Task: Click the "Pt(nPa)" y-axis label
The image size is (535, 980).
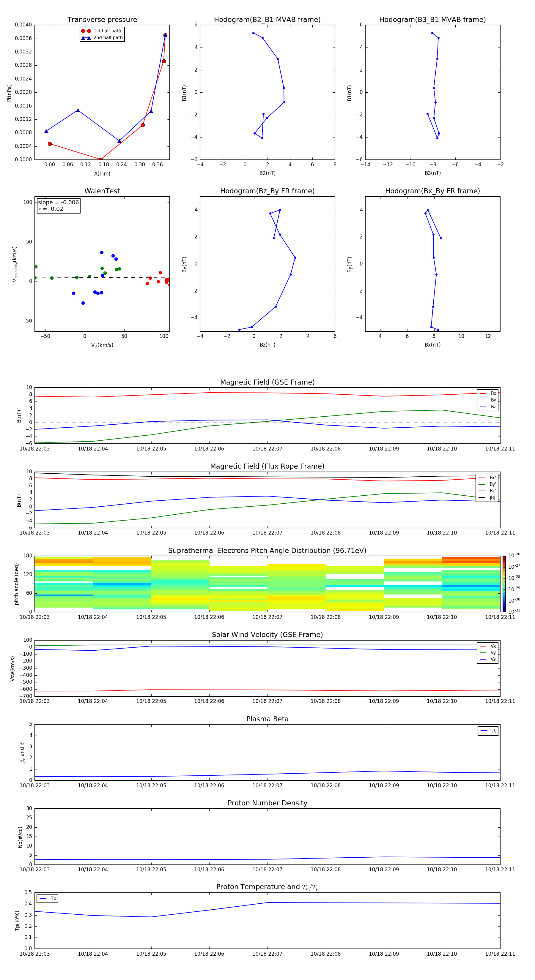Action: click(9, 93)
